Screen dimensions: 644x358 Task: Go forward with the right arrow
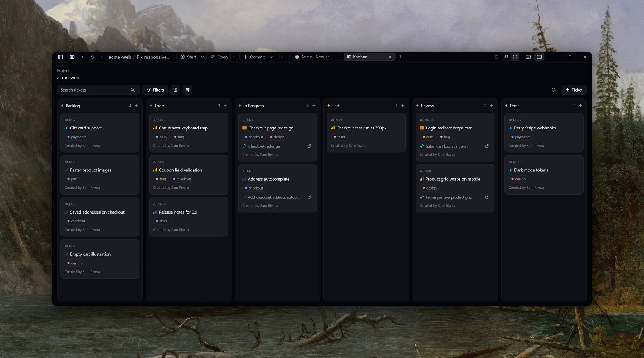pyautogui.click(x=102, y=57)
